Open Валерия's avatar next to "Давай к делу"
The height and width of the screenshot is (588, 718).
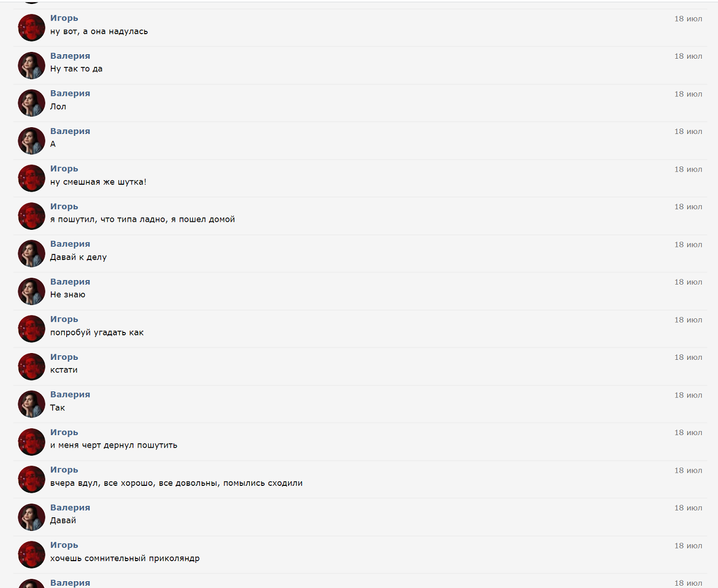pyautogui.click(x=31, y=254)
